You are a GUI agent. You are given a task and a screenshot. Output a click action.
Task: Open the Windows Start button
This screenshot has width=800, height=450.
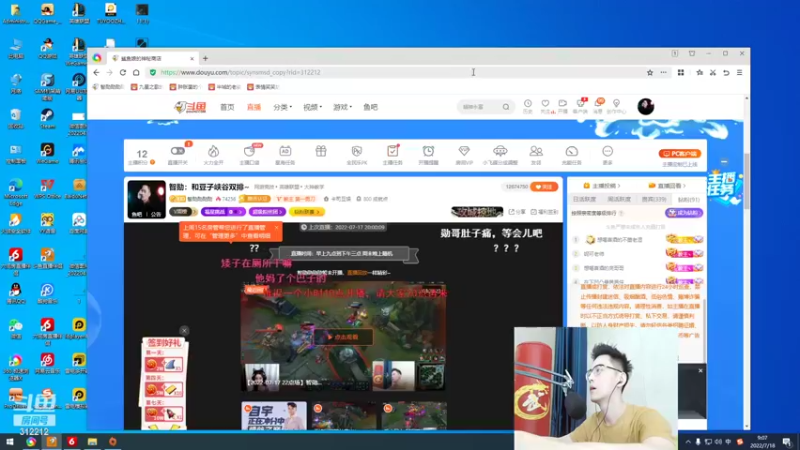pos(10,442)
